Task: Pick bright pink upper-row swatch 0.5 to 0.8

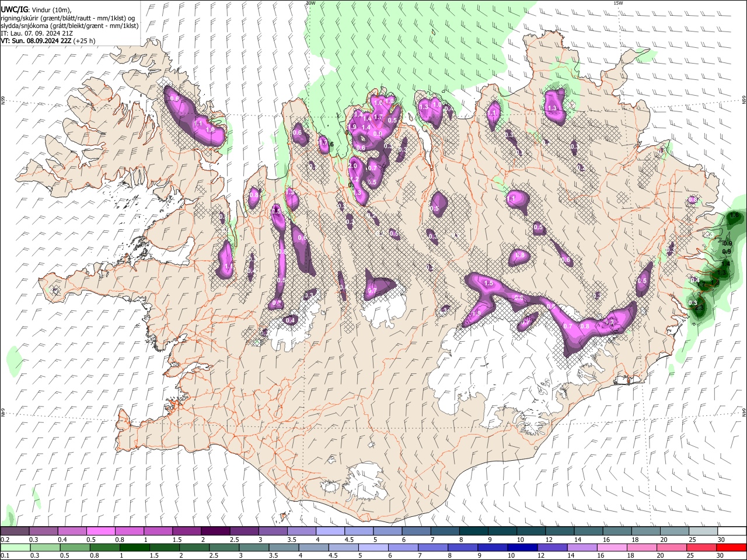Action: coord(100,531)
